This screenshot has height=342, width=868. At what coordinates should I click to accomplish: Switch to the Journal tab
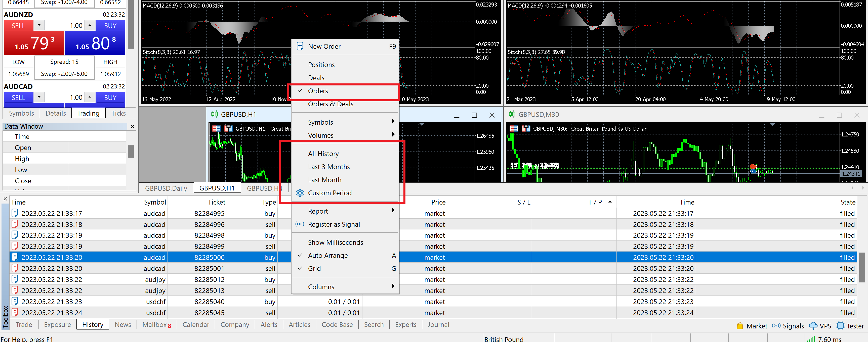pos(438,324)
